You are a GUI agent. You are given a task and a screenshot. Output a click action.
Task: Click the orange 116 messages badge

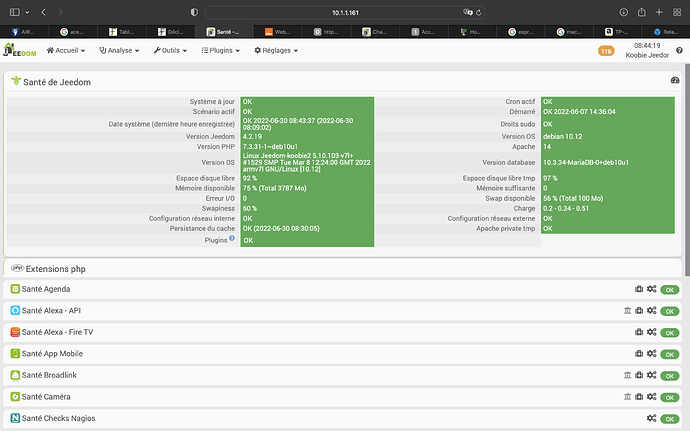[606, 51]
